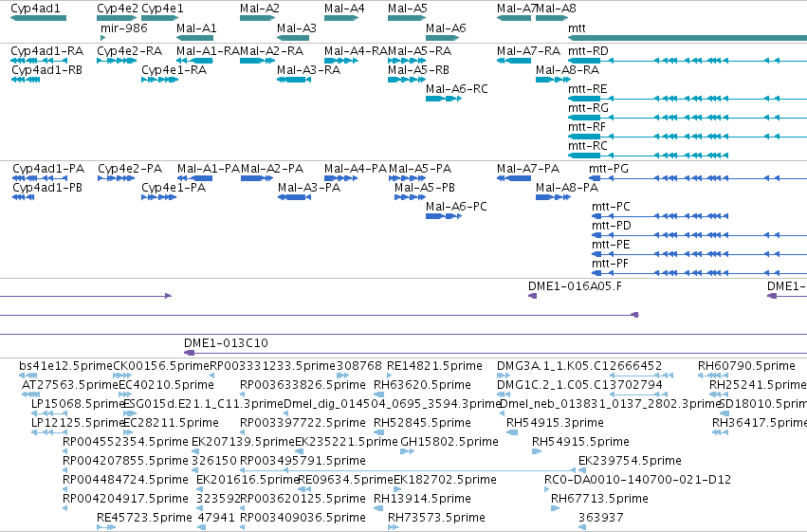807x532 pixels.
Task: Click the LP12125.5prime EST
Action: tap(49, 432)
